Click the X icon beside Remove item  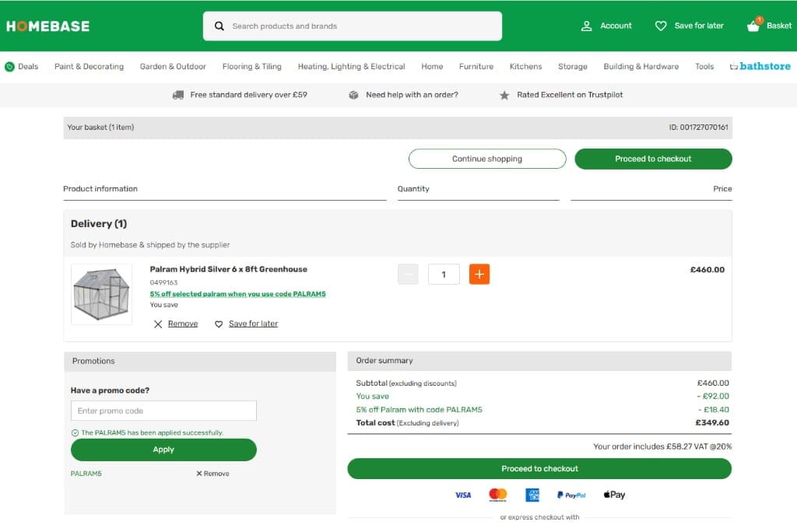[158, 324]
